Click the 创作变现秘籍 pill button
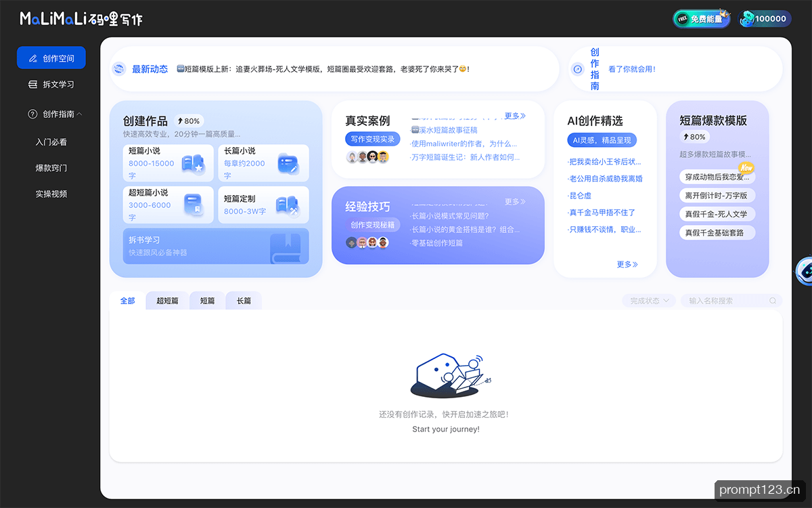 pos(372,225)
